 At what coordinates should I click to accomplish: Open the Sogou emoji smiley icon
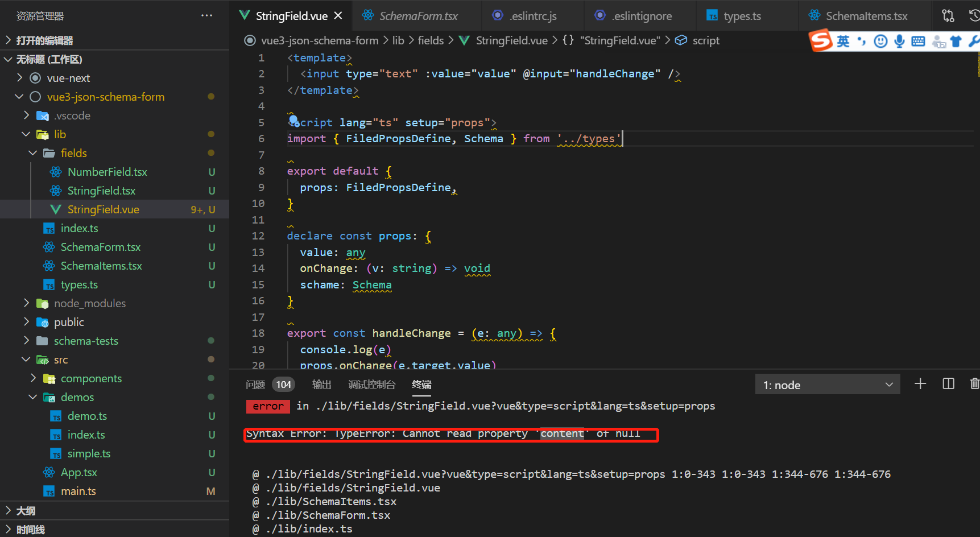tap(880, 41)
